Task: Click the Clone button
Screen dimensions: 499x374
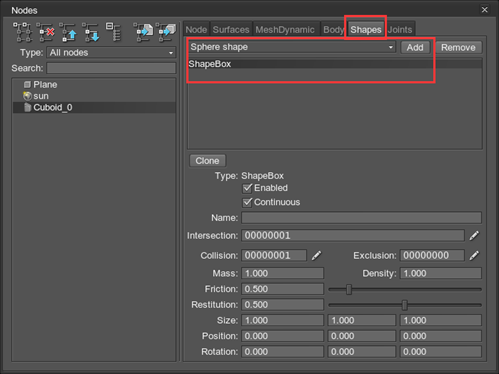Action: coord(207,161)
